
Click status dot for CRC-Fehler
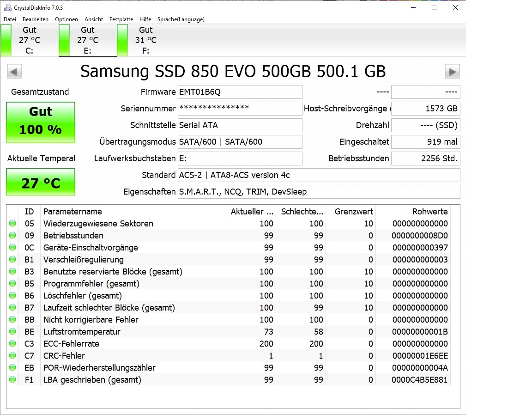pyautogui.click(x=12, y=355)
